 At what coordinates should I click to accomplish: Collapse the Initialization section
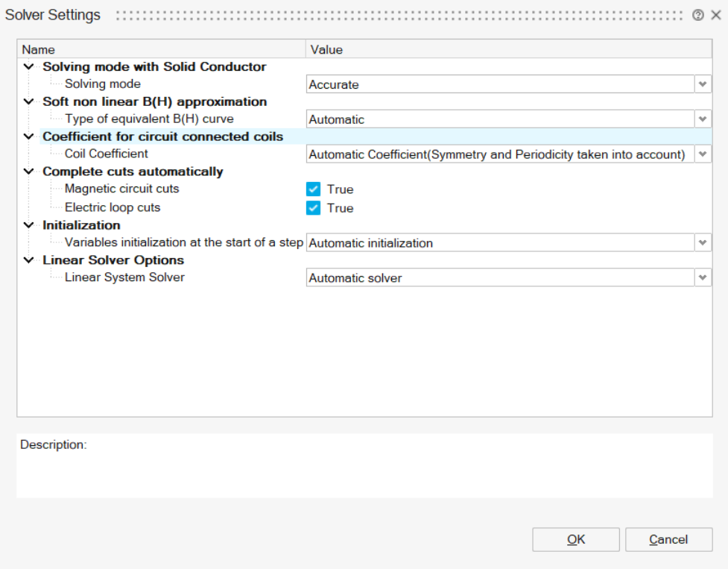(x=29, y=225)
